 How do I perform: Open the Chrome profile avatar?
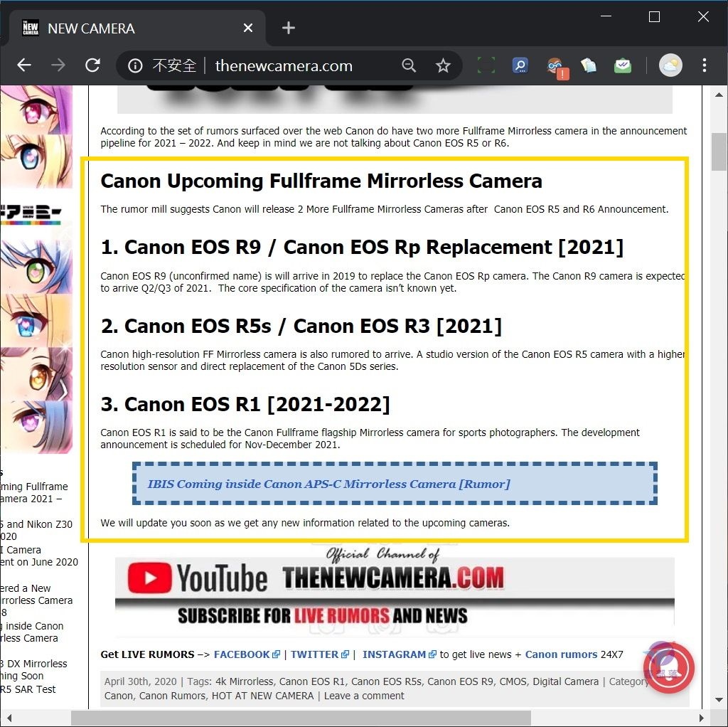670,65
